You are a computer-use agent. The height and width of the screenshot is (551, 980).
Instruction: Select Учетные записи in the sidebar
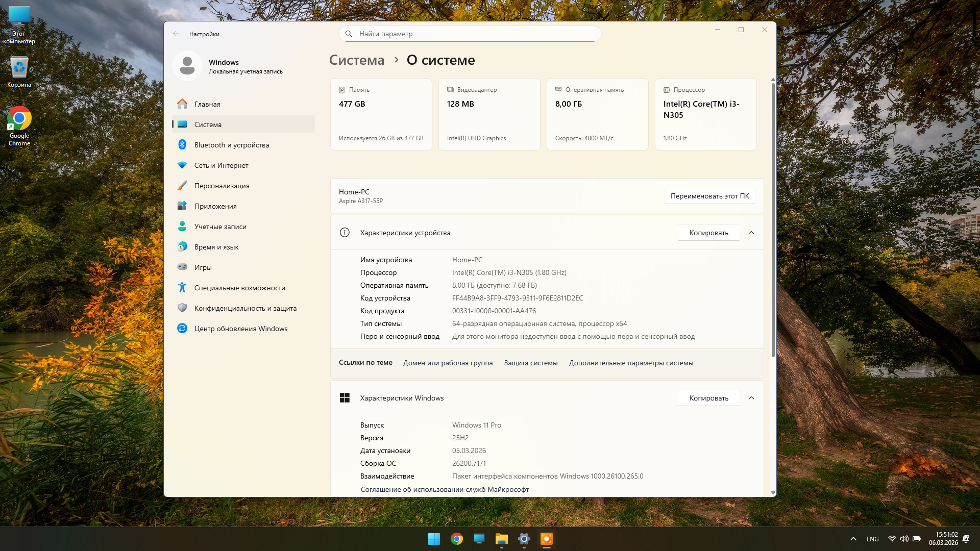[x=220, y=227]
